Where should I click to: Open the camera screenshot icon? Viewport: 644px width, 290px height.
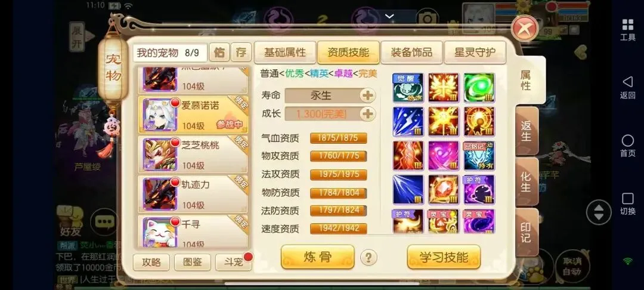click(428, 18)
